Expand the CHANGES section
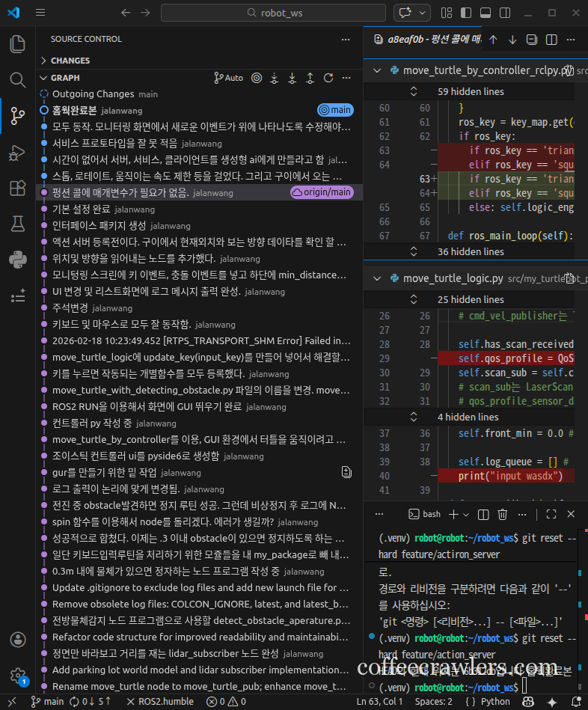Viewport: 588px width, 710px height. (44, 61)
